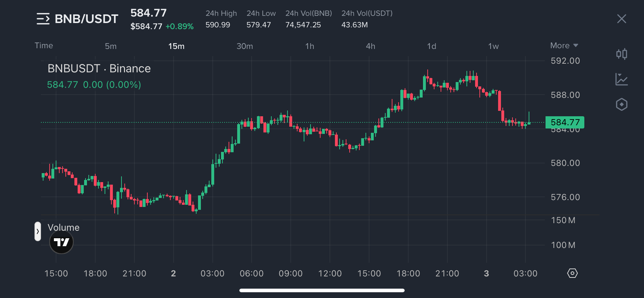
Task: Click the 150 M volume axis label
Action: point(563,220)
